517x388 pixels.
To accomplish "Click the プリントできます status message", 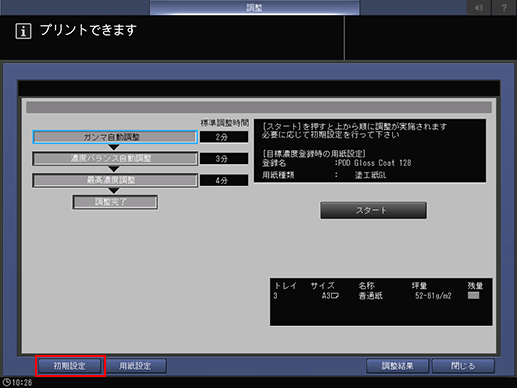I will (x=88, y=30).
